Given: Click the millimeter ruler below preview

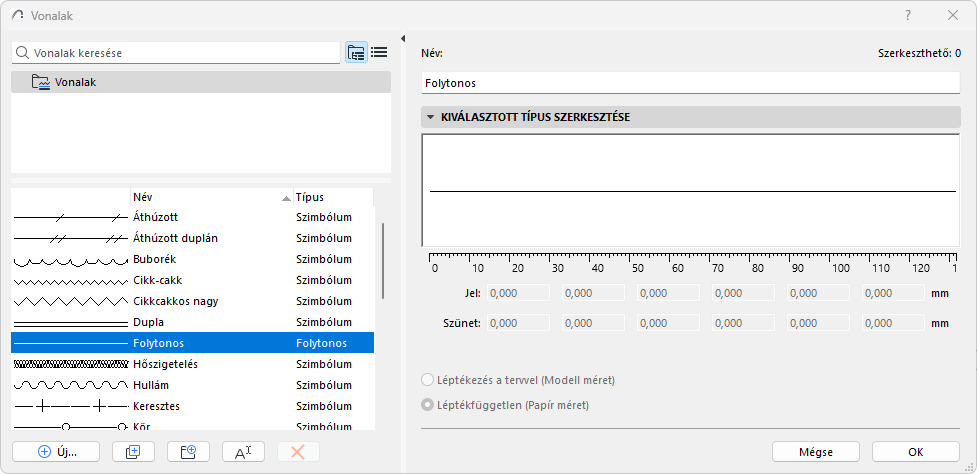Looking at the screenshot, I should coord(693,263).
